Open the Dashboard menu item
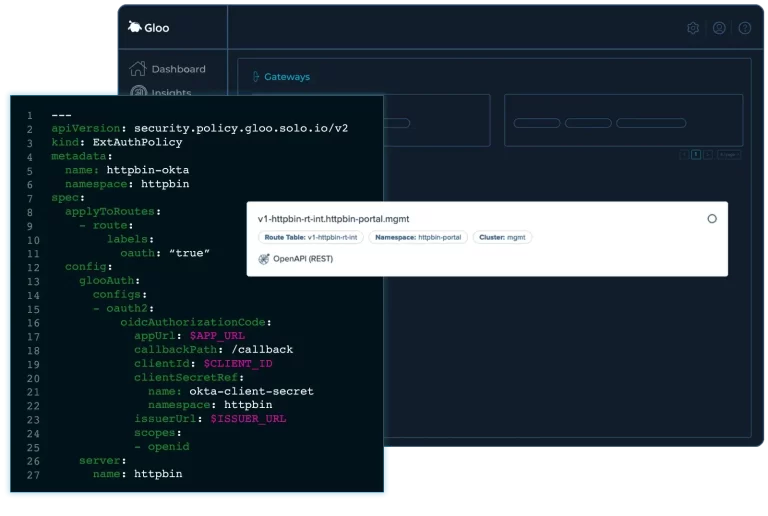The image size is (768, 516). 178,69
